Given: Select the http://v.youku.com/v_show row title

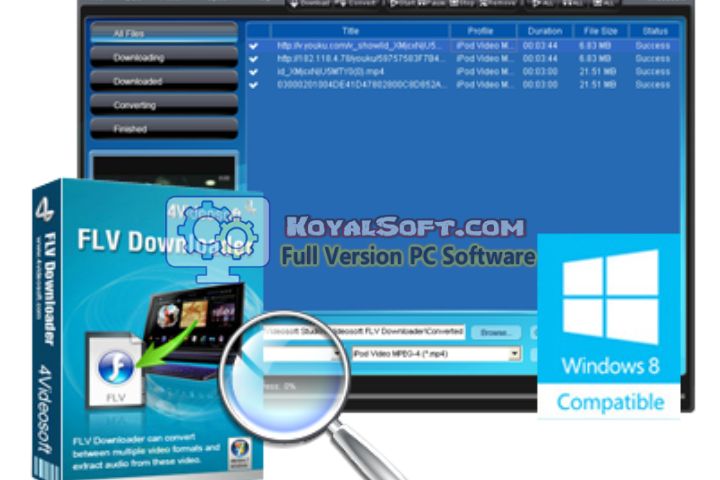Looking at the screenshot, I should (360, 46).
